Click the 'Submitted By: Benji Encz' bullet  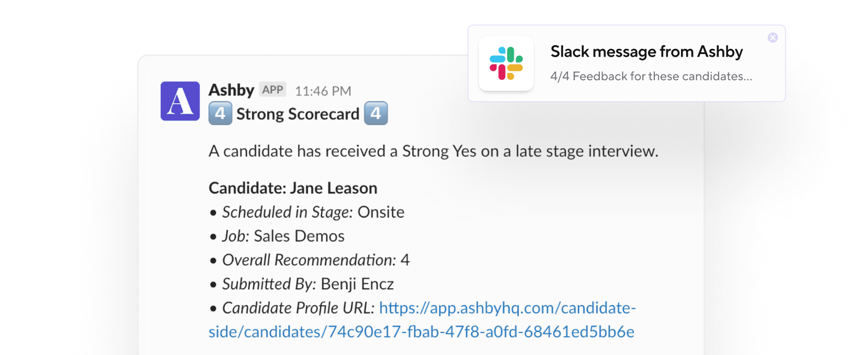pyautogui.click(x=307, y=284)
